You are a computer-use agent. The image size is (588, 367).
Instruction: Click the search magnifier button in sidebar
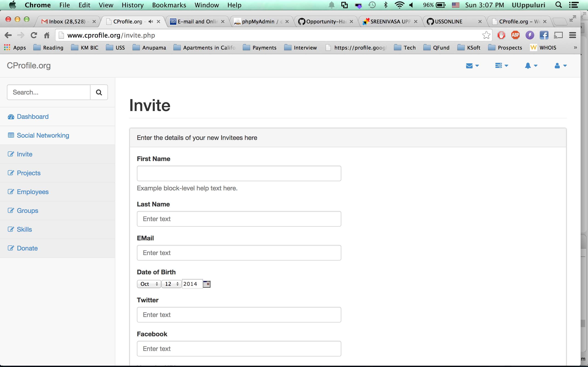pyautogui.click(x=99, y=92)
